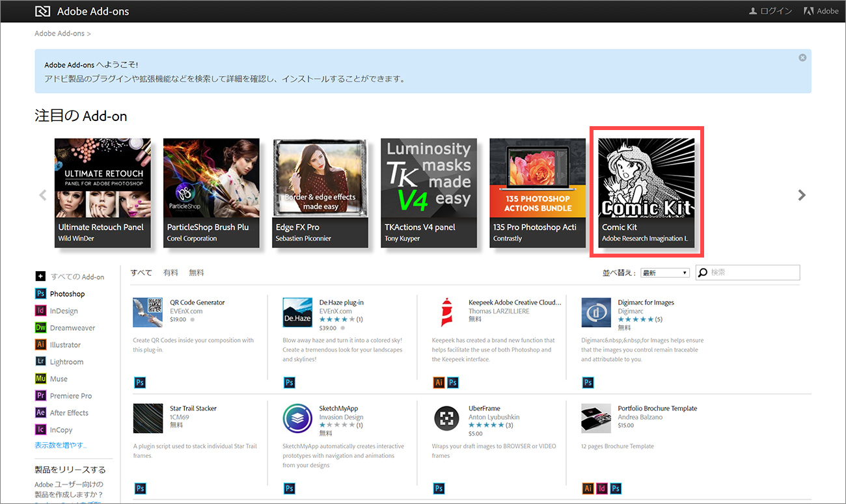Open De.Haze plug-in thumbnail

(x=297, y=312)
